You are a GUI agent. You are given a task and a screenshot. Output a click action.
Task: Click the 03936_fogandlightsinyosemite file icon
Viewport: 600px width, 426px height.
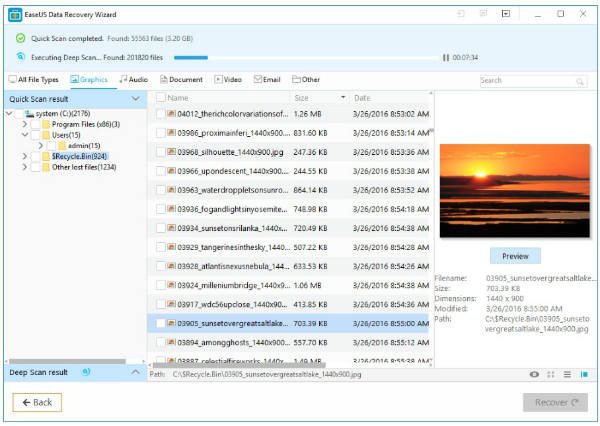(x=171, y=209)
